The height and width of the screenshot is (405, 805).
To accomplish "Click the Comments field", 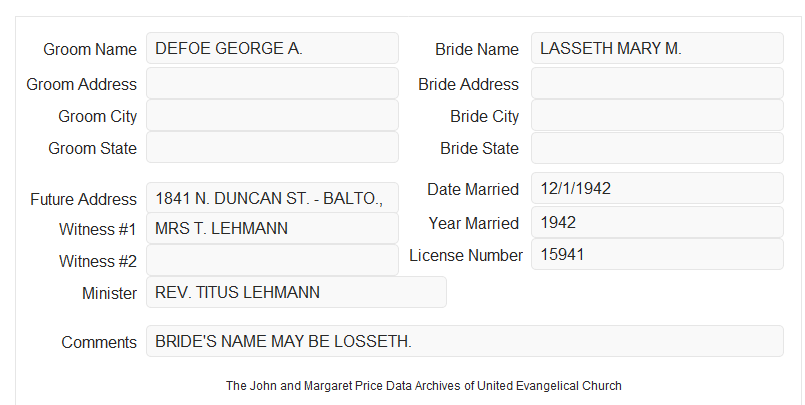I will coord(465,341).
